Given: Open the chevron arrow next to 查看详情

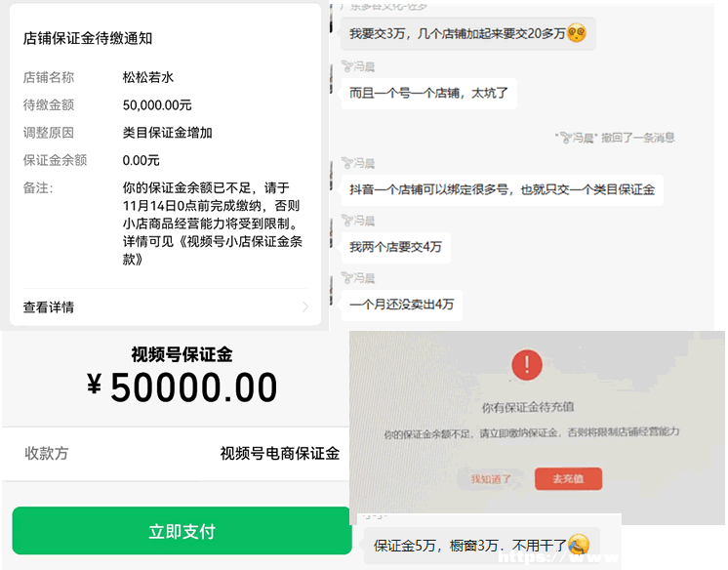Looking at the screenshot, I should (305, 306).
